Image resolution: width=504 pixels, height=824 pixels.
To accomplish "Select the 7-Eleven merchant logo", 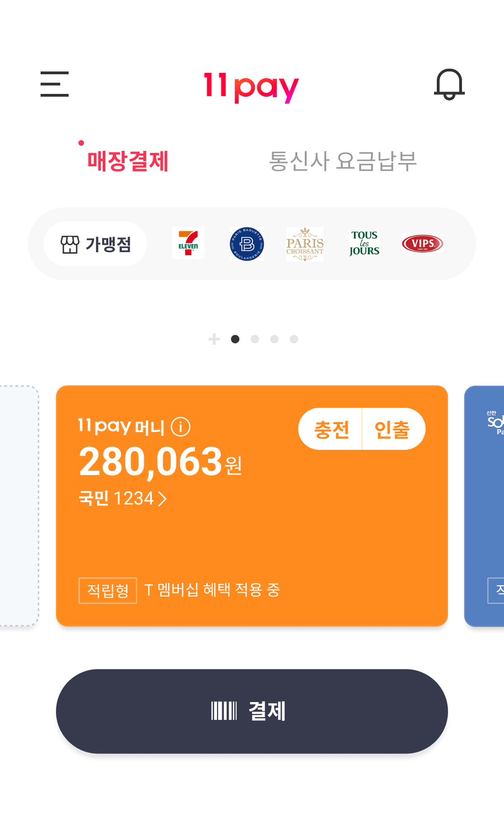I will pyautogui.click(x=188, y=243).
